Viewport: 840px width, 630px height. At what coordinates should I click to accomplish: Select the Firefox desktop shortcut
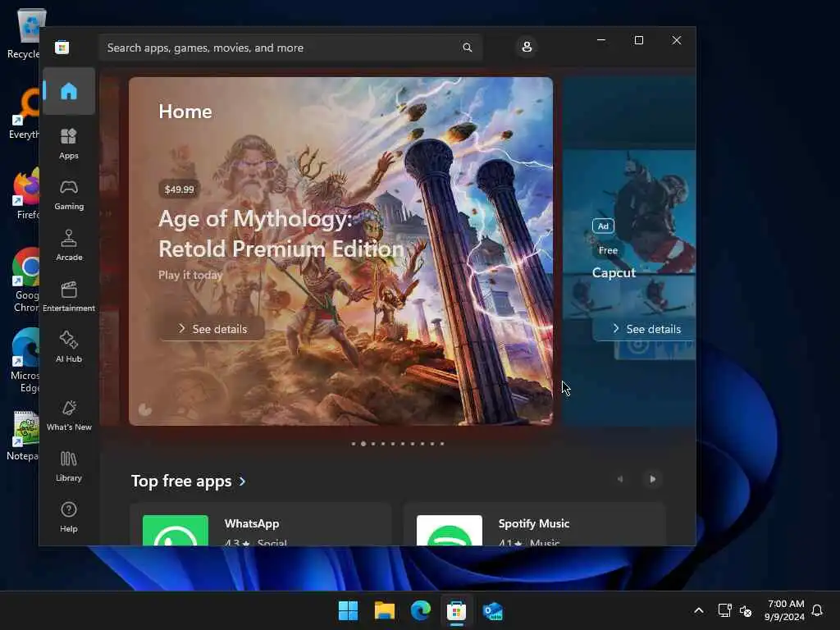click(25, 194)
